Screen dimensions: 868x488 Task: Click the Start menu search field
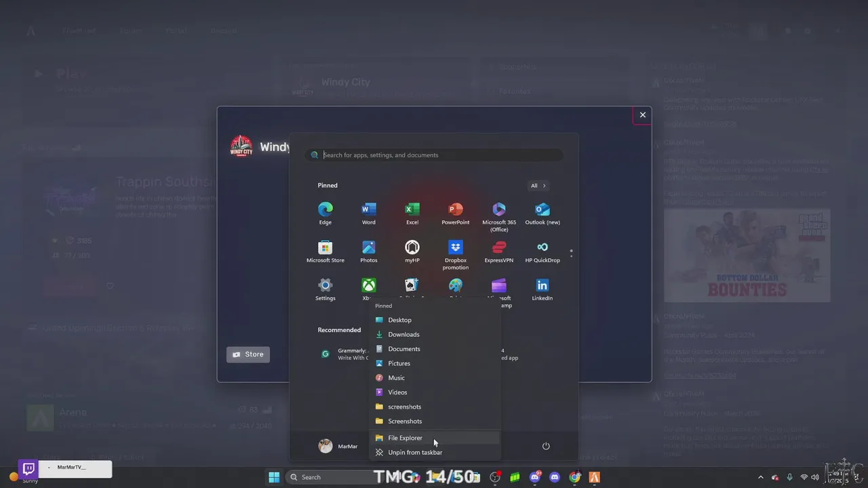point(434,155)
